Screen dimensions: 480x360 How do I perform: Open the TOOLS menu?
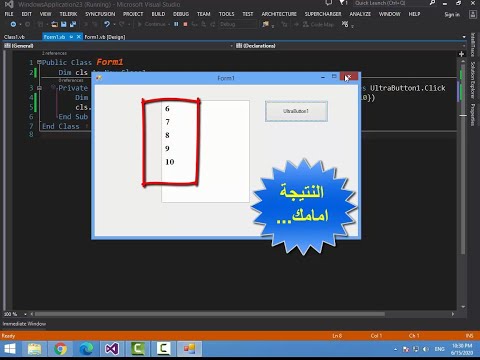(x=226, y=14)
